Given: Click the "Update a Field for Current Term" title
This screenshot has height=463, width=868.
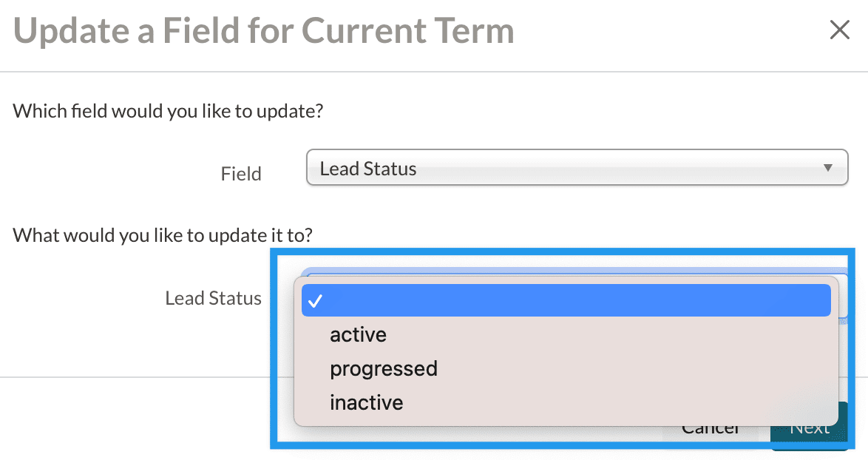Looking at the screenshot, I should tap(263, 31).
